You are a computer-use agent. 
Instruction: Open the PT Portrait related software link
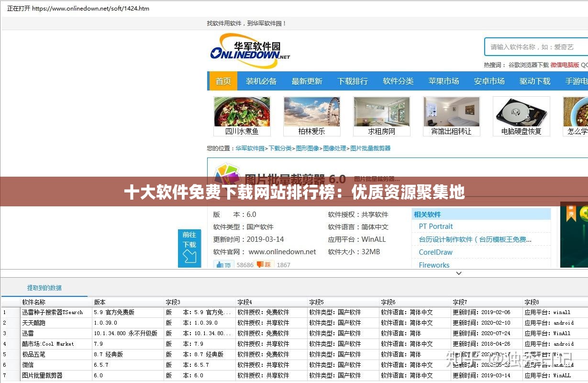(x=435, y=226)
